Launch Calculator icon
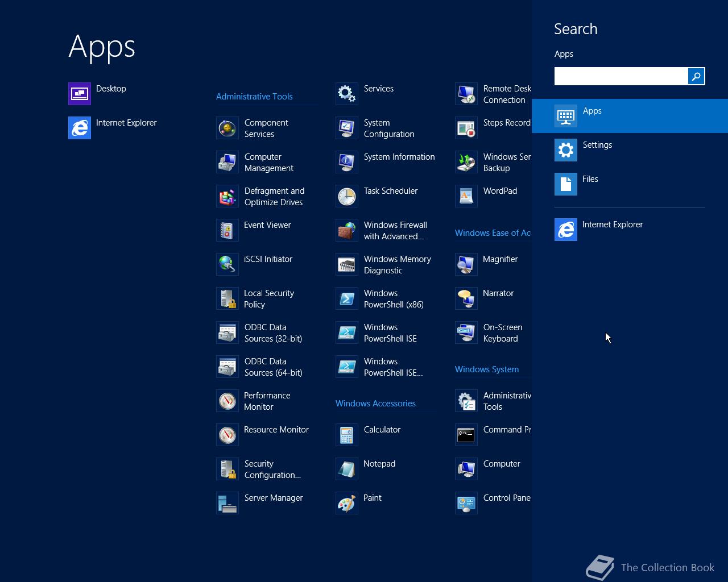 [x=347, y=435]
